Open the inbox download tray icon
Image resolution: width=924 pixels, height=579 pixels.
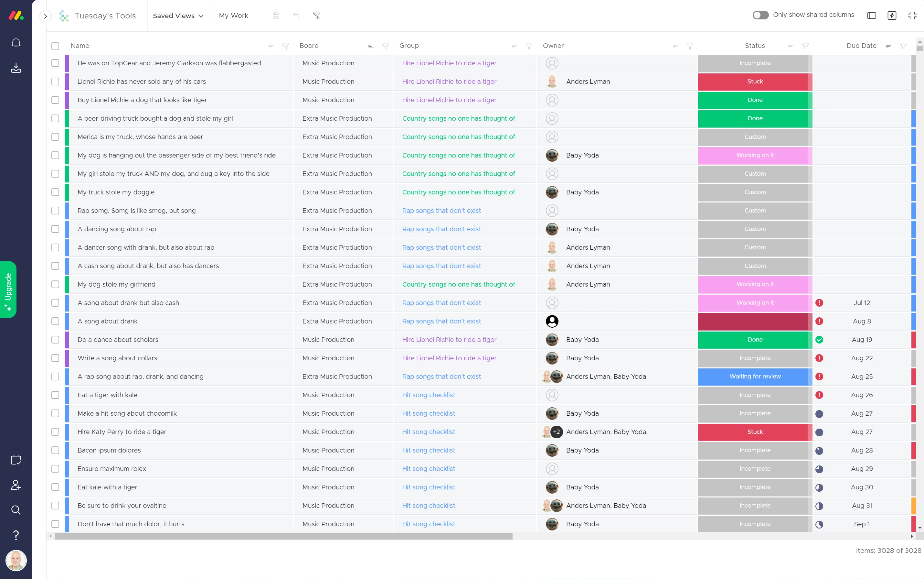[16, 68]
